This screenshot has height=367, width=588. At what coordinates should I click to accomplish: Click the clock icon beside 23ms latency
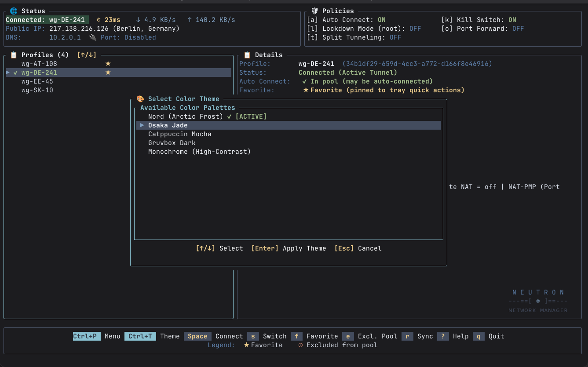click(x=99, y=20)
